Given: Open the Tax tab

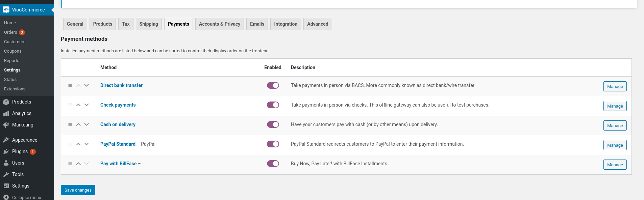Looking at the screenshot, I should (x=126, y=24).
